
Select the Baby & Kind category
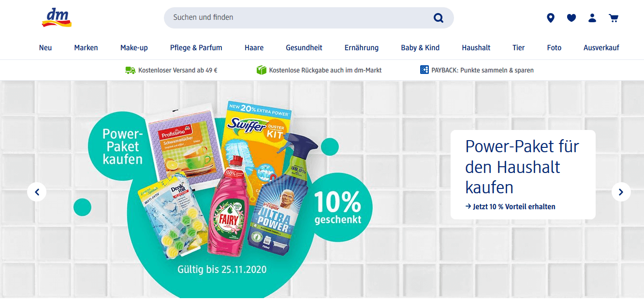point(420,47)
